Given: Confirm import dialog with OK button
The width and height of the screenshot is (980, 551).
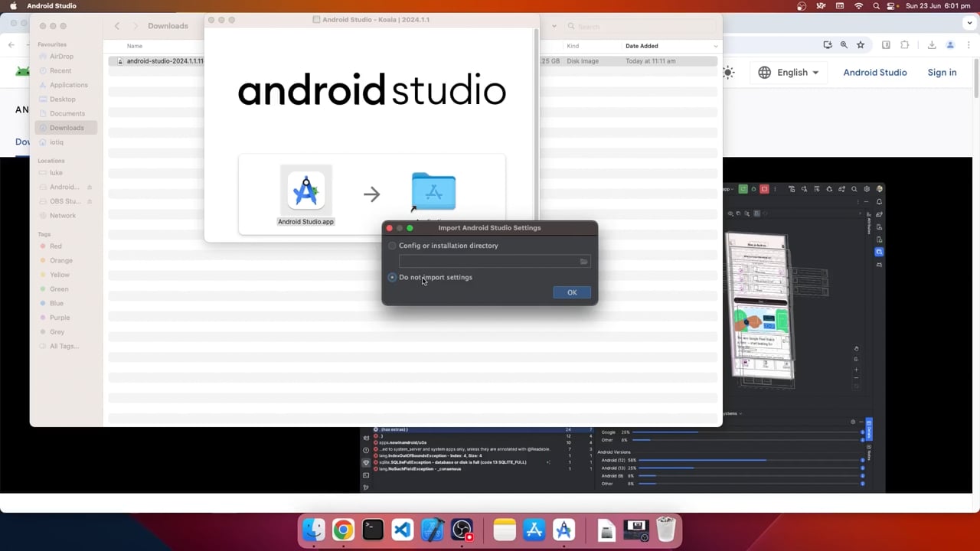Looking at the screenshot, I should (x=572, y=292).
